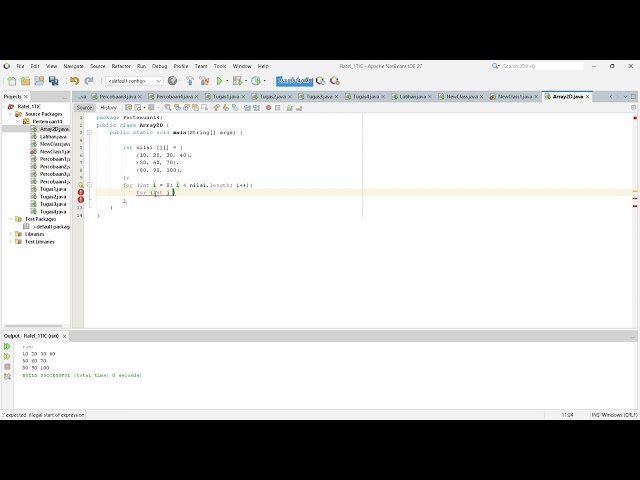Toggle the red Start Macro Recording icon
Screen dimensions: 640x480
pos(269,108)
